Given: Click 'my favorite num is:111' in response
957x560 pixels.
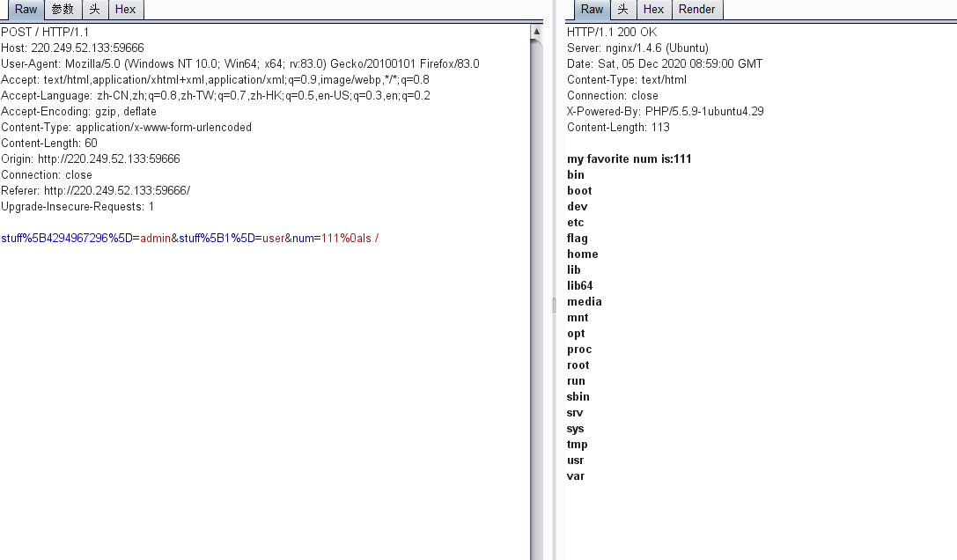Looking at the screenshot, I should coord(629,158).
